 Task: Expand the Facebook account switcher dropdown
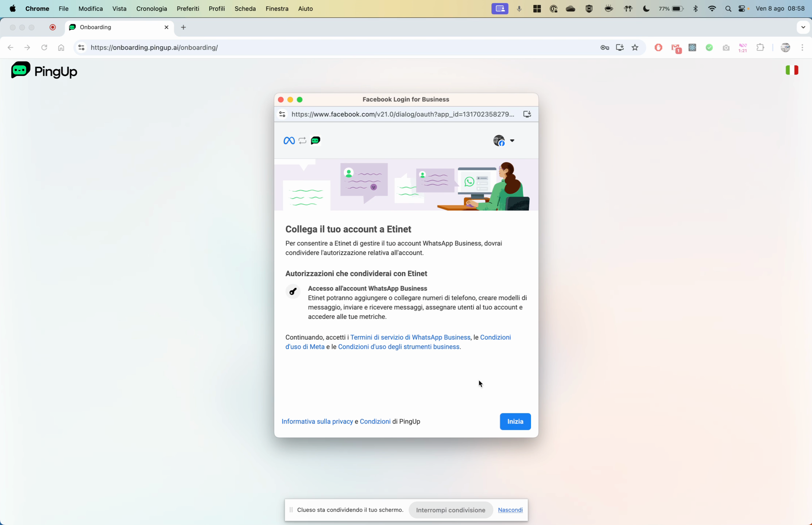[x=504, y=140]
